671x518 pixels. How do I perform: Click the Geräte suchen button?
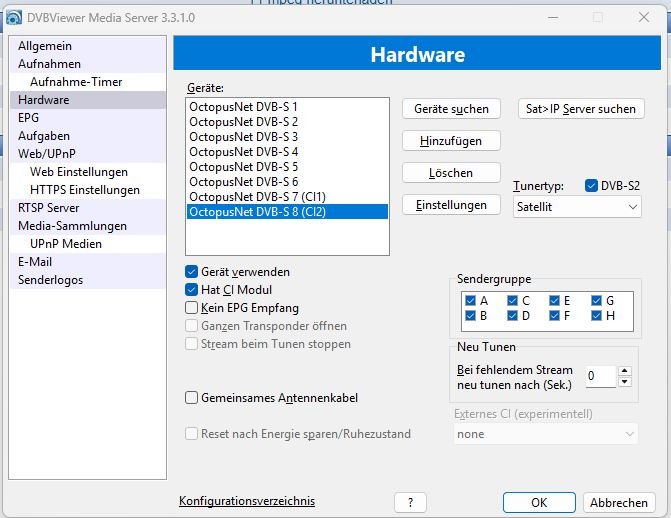coord(451,109)
